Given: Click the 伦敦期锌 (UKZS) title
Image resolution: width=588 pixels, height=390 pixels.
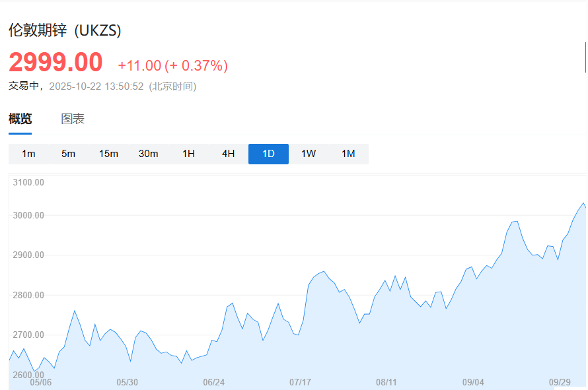Looking at the screenshot, I should pos(66,30).
